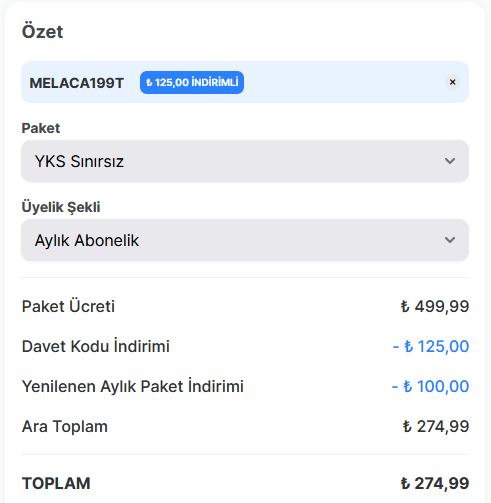Select the MELACA199T code text

77,83
